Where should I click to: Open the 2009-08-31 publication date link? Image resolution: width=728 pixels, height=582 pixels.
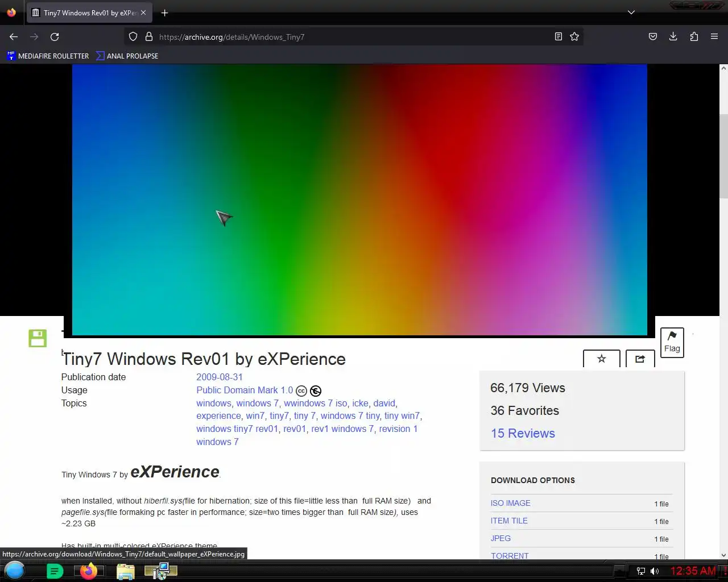click(x=220, y=377)
